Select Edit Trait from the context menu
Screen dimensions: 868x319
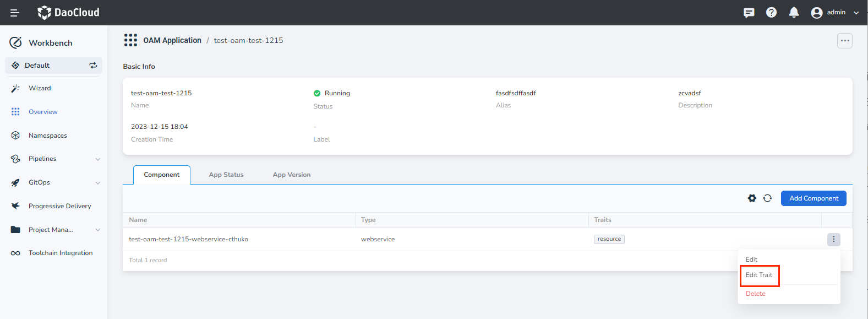(x=759, y=275)
